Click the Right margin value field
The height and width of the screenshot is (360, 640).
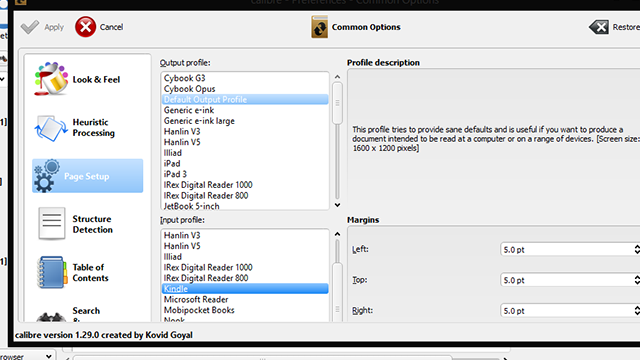click(567, 311)
